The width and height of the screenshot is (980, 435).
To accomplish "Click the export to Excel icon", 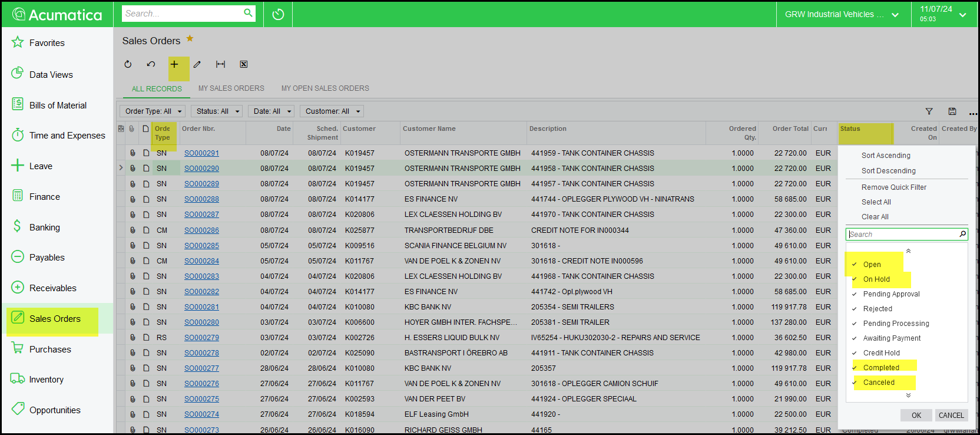I will [x=243, y=64].
